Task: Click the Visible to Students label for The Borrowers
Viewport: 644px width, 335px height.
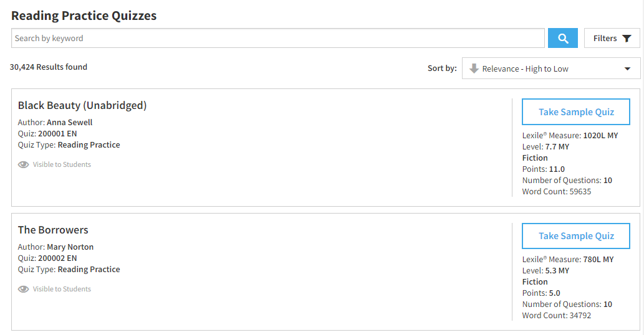Action: point(62,289)
